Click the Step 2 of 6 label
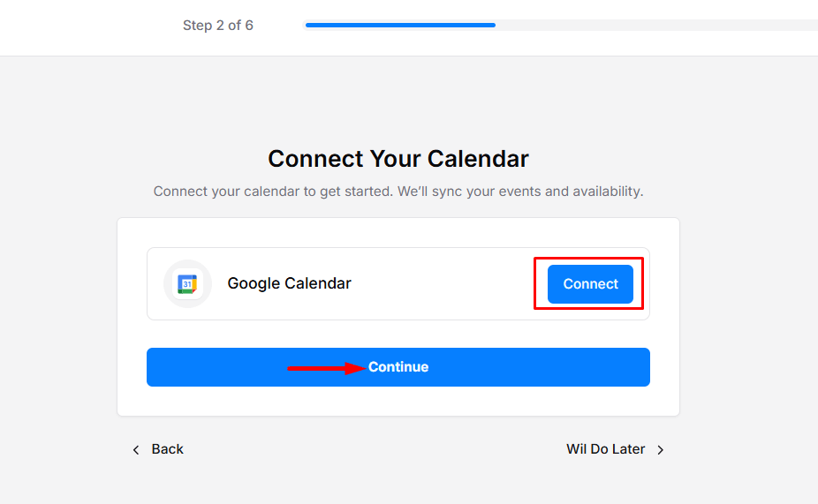The height and width of the screenshot is (504, 818). click(218, 26)
